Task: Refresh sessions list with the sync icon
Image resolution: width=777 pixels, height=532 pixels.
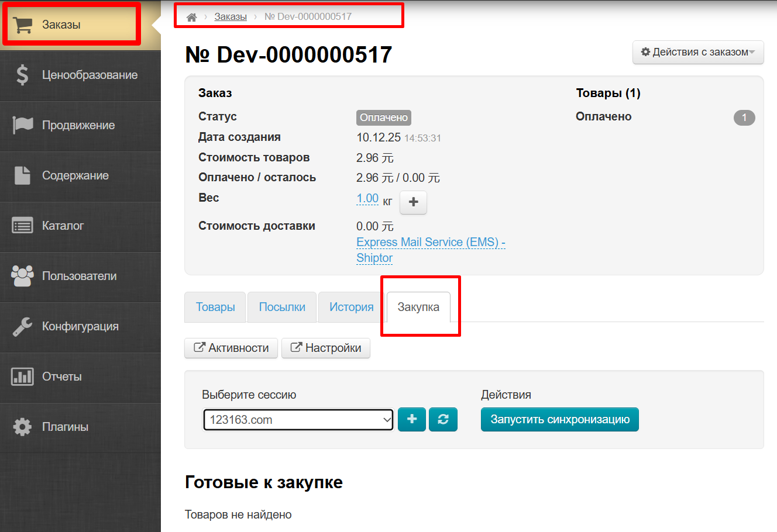Action: [x=443, y=419]
